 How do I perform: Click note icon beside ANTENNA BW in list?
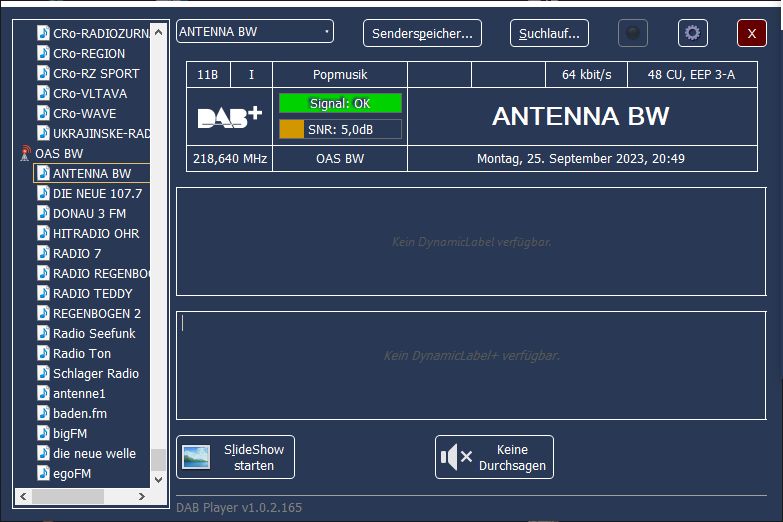pos(43,173)
